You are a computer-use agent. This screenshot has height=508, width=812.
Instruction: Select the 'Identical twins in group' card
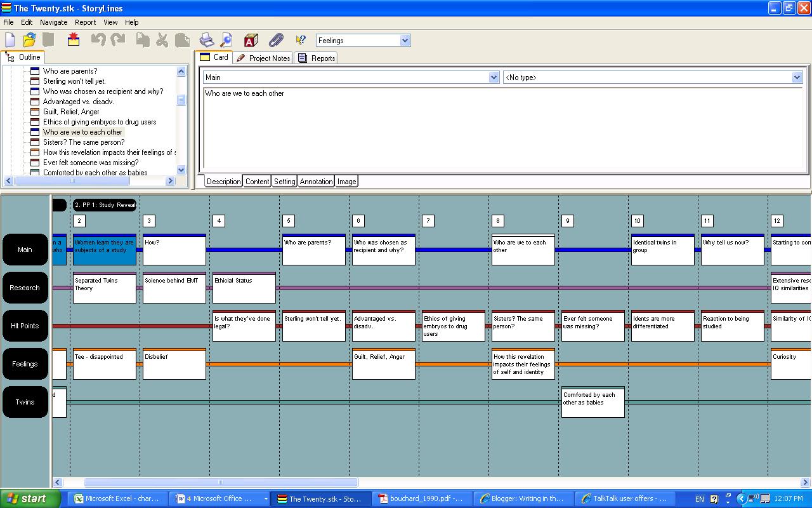point(663,250)
